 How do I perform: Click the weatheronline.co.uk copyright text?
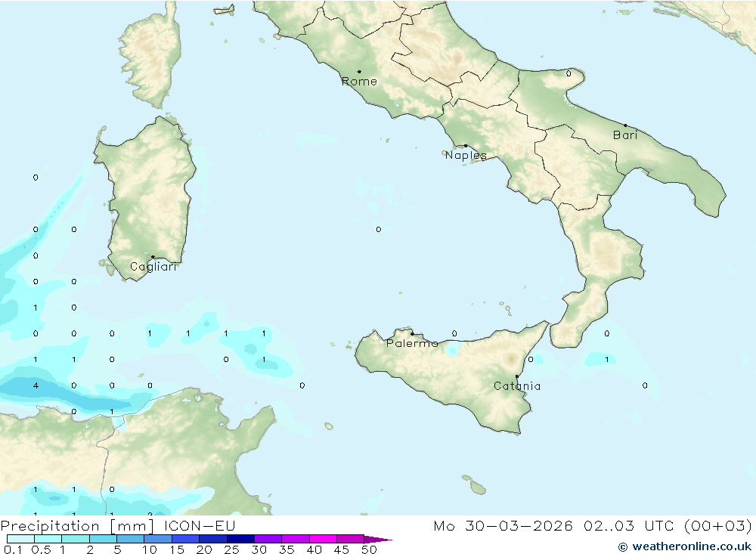(685, 546)
